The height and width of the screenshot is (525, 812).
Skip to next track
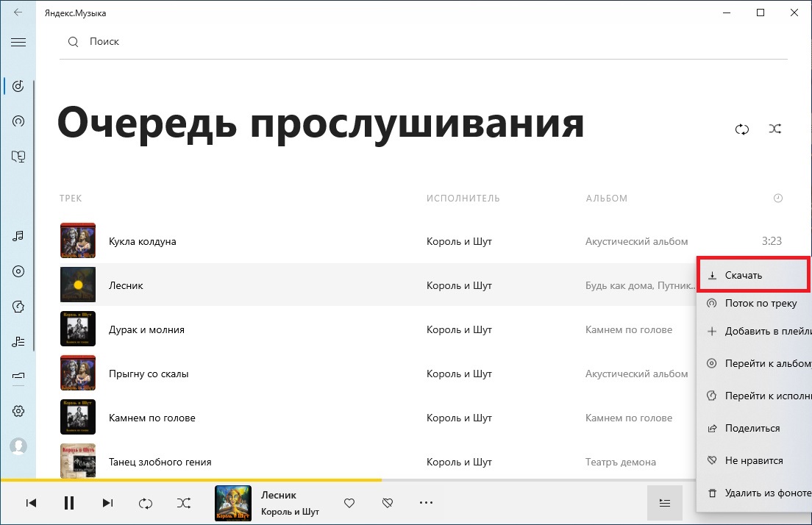click(x=107, y=503)
